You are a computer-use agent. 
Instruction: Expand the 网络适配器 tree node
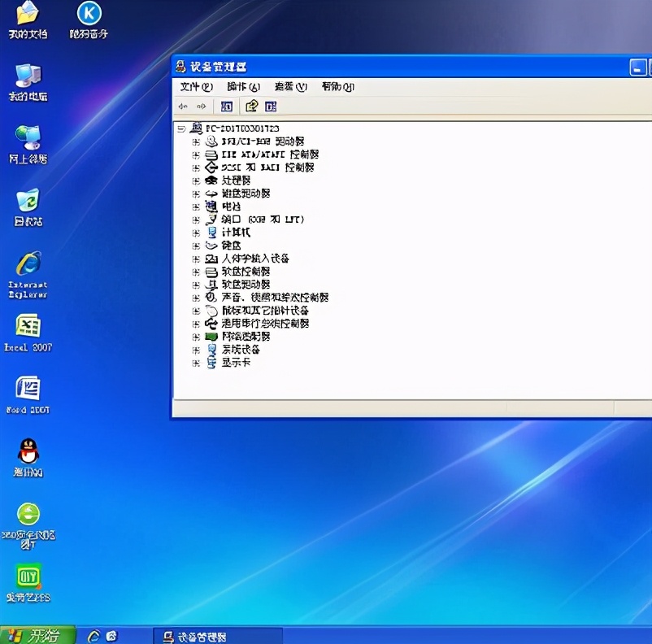coord(196,337)
